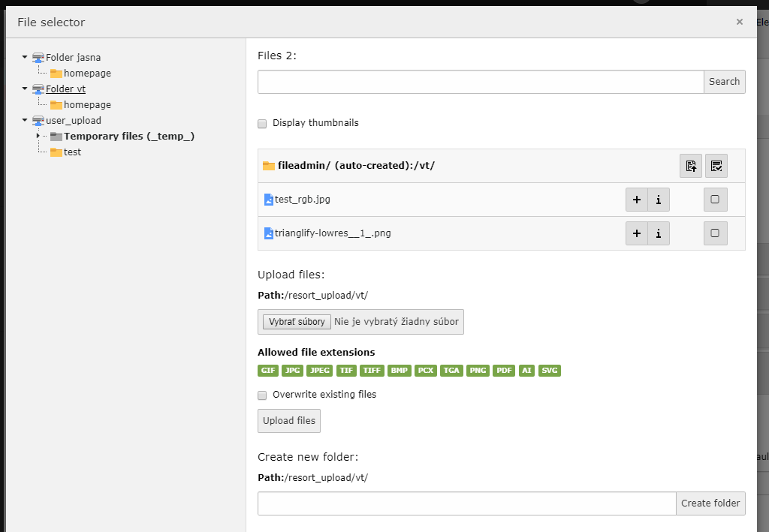Click the test_rgb.jpg image file icon

click(269, 200)
